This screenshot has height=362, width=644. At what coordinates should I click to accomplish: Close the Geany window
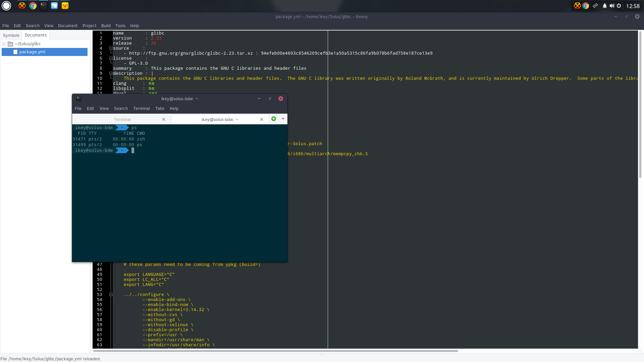click(637, 16)
